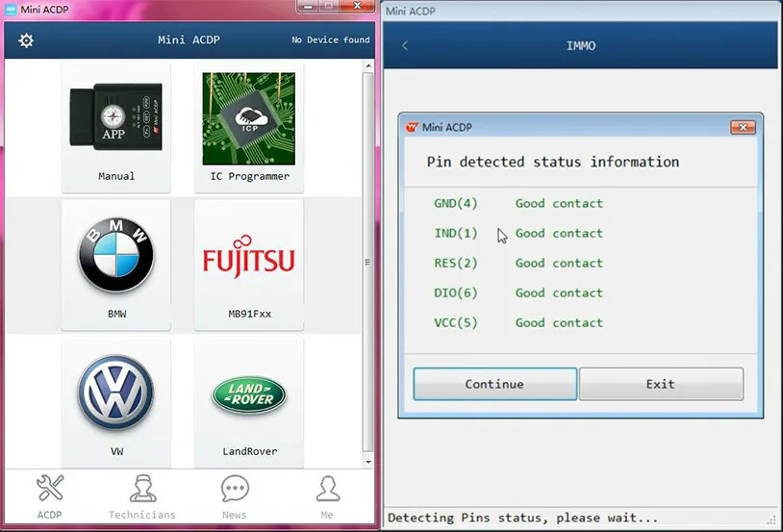Open the Manual APP device tile
The width and height of the screenshot is (783, 532).
(x=115, y=128)
